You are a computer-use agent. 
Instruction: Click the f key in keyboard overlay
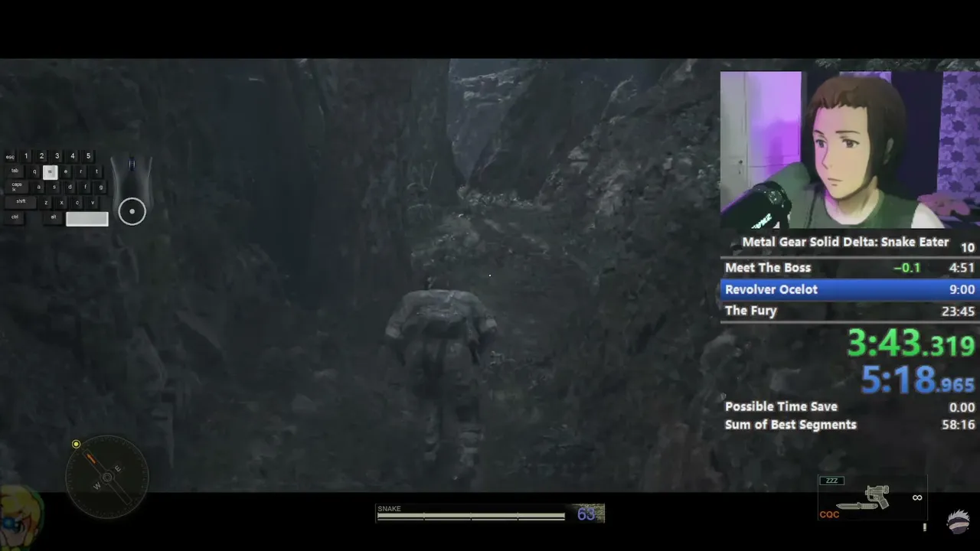85,187
